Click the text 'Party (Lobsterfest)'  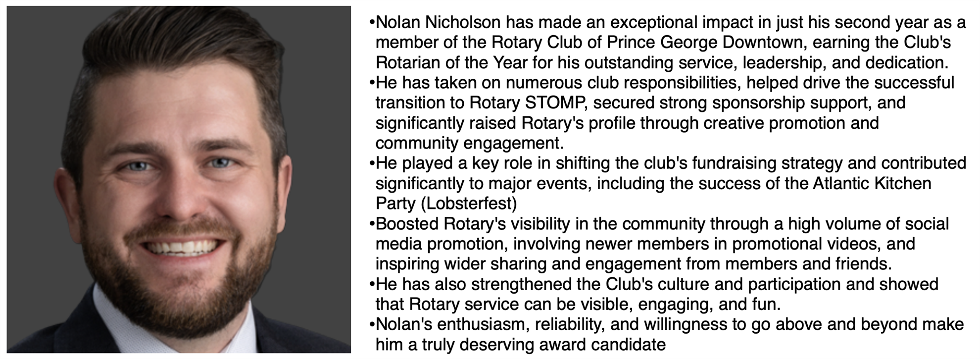[446, 204]
